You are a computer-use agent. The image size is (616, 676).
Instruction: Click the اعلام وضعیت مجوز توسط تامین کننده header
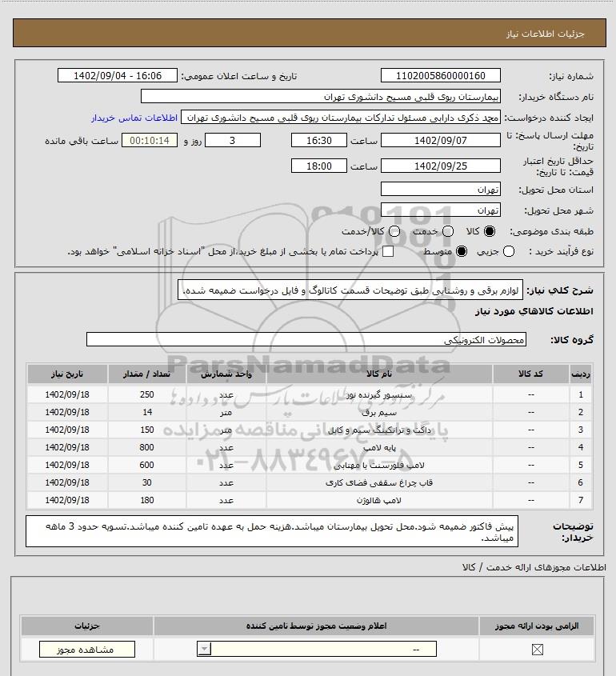click(316, 626)
